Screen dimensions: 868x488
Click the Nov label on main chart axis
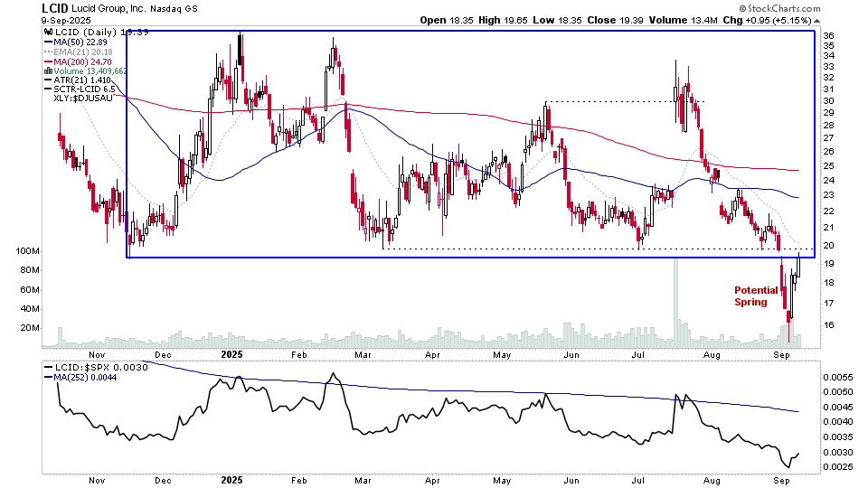[x=97, y=355]
